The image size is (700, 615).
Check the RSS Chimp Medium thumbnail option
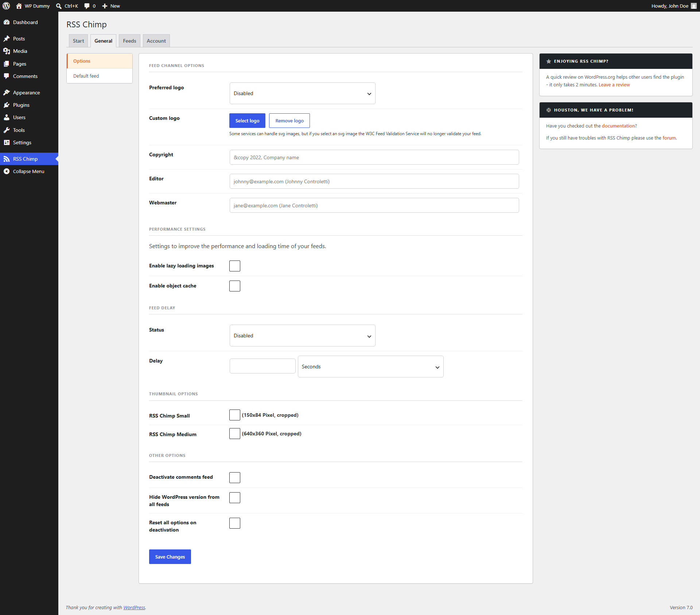point(235,434)
